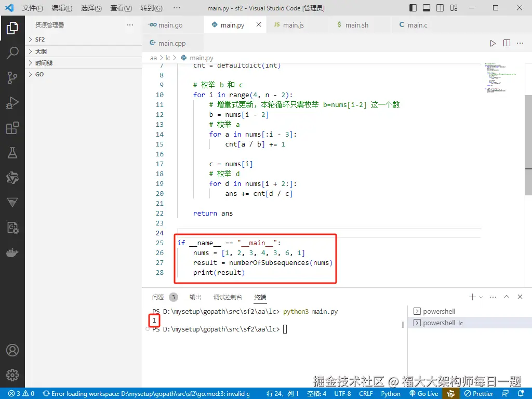Maximize the panel with up chevron
Viewport: 532px width, 399px height.
click(507, 297)
